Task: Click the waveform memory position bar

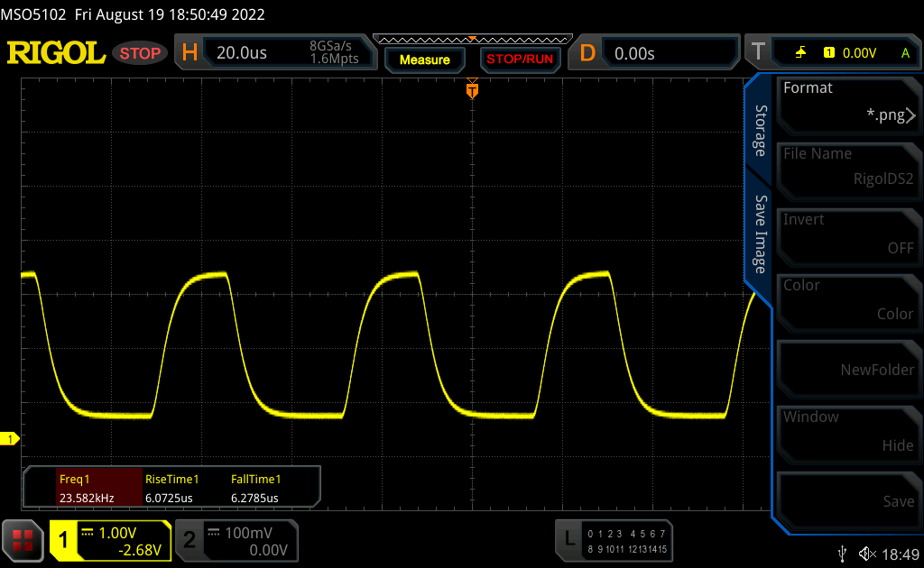Action: pos(473,40)
